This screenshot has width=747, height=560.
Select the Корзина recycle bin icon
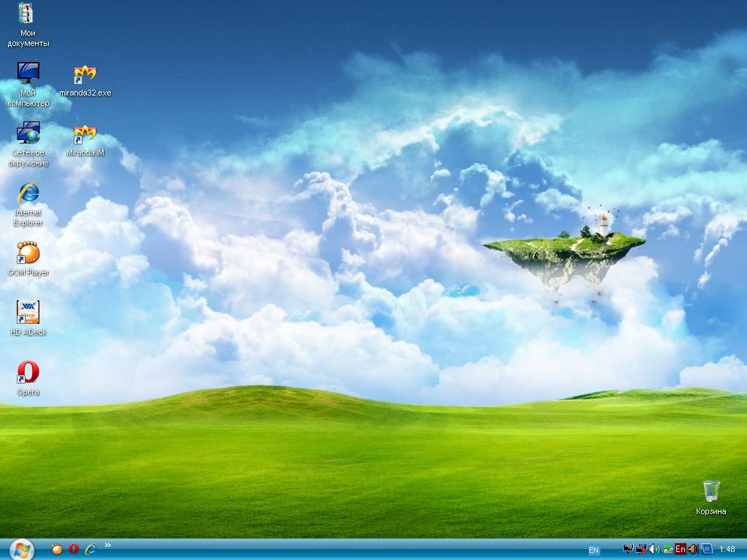pyautogui.click(x=711, y=491)
